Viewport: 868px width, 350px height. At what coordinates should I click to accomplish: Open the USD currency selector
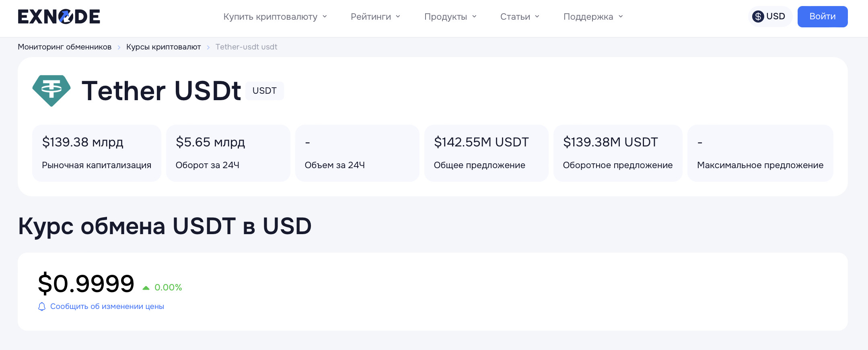tap(770, 16)
